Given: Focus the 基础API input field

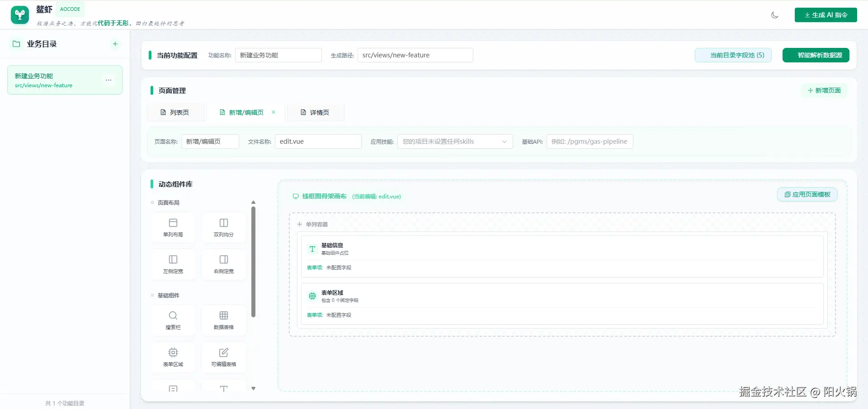Looking at the screenshot, I should coord(590,141).
